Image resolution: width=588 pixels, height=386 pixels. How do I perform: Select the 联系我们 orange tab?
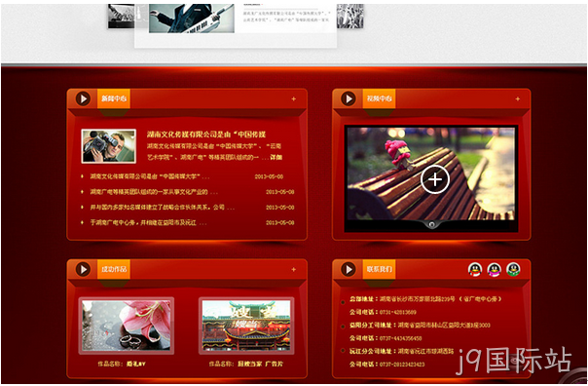[x=379, y=269]
